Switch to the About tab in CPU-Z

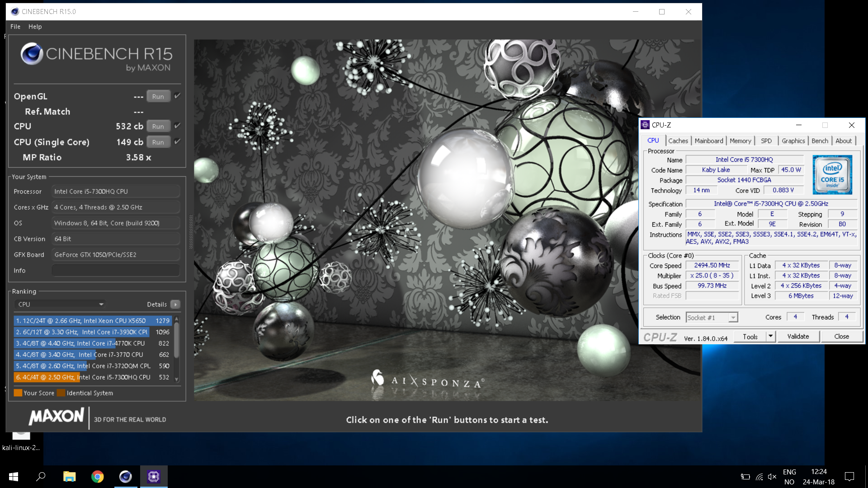844,141
